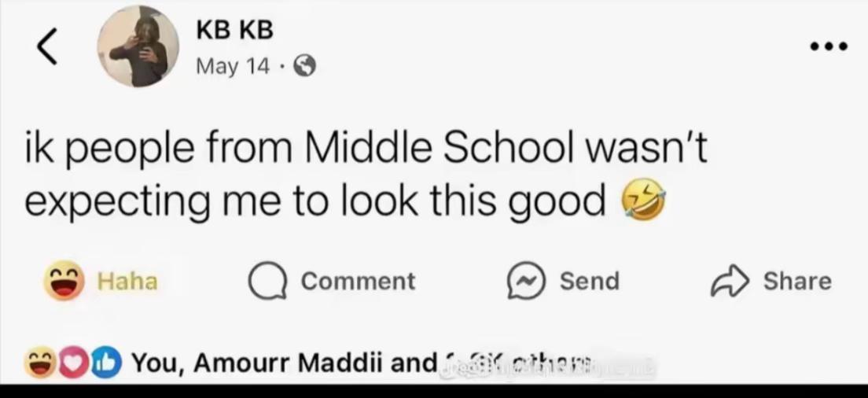Click the haha reaction count emoji
Viewport: 868px width, 398px height.
click(x=40, y=365)
